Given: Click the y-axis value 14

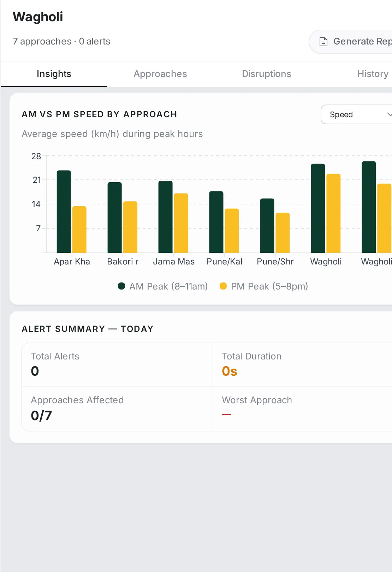Looking at the screenshot, I should tap(36, 204).
